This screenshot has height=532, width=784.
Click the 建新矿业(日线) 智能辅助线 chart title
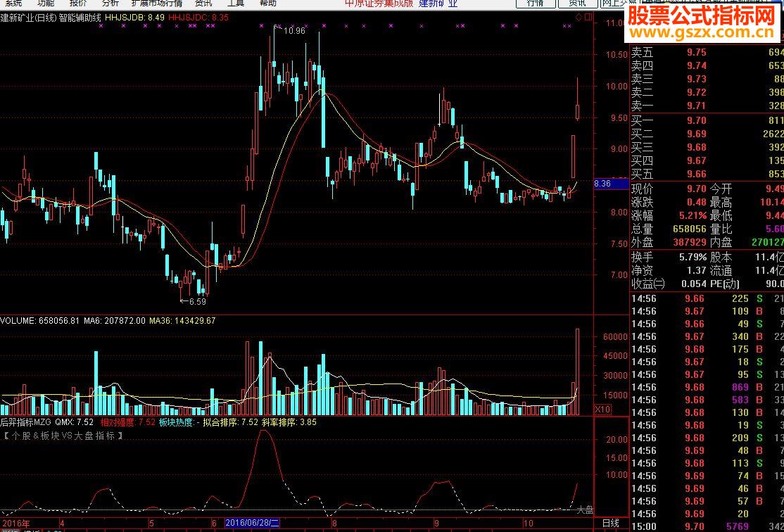51,18
